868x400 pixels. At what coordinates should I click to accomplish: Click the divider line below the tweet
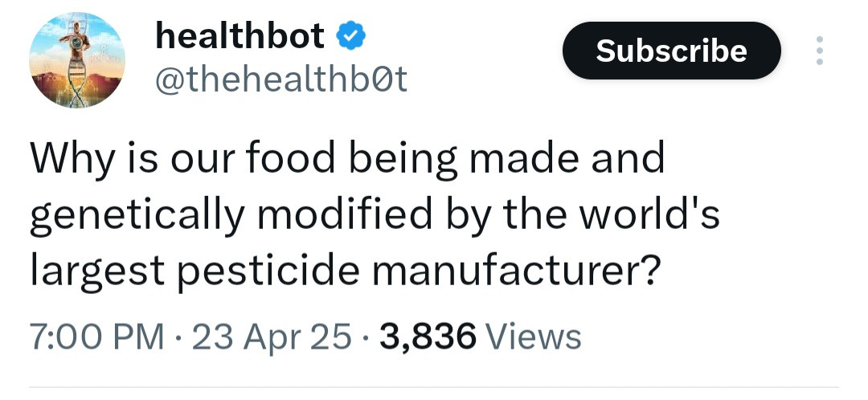pyautogui.click(x=434, y=387)
